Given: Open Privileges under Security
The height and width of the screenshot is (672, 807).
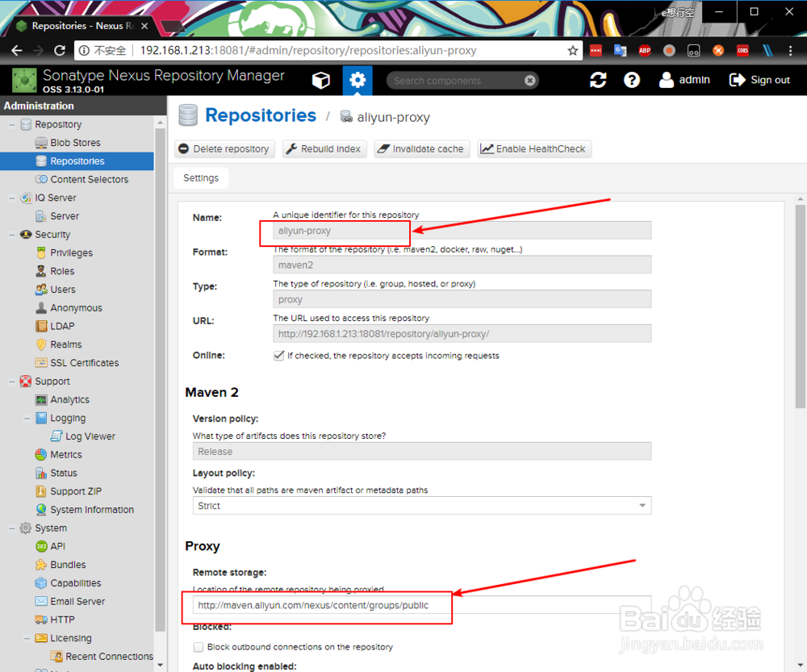Looking at the screenshot, I should 71,253.
